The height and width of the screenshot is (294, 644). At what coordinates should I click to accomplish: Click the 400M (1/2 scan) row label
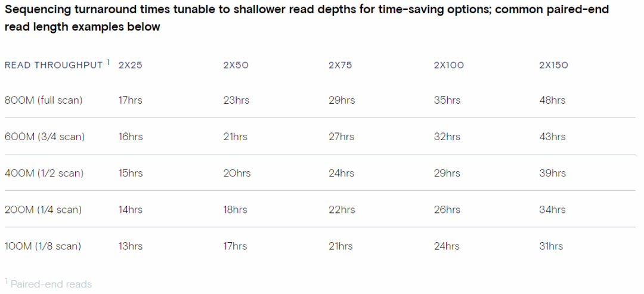click(44, 173)
